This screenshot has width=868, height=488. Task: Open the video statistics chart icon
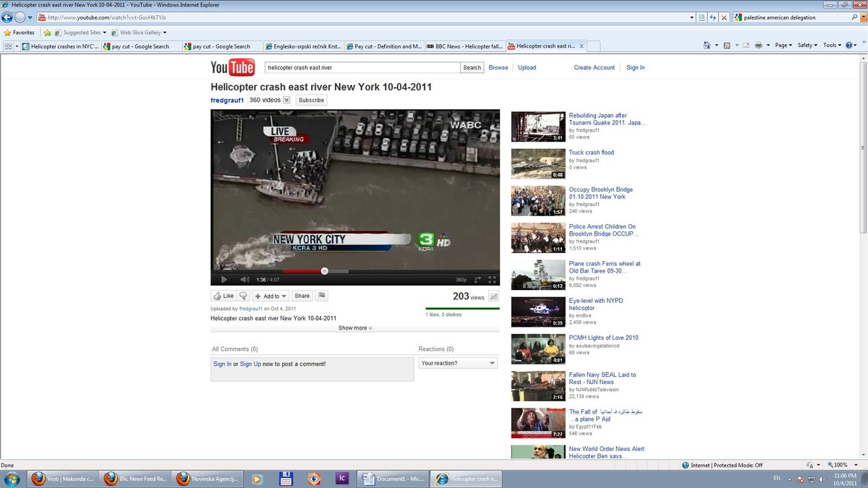tap(493, 296)
